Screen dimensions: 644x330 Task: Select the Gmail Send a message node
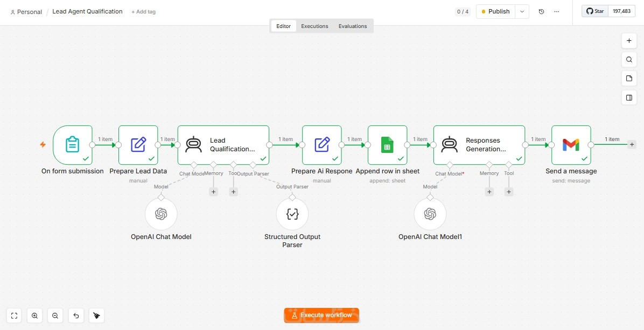[571, 145]
